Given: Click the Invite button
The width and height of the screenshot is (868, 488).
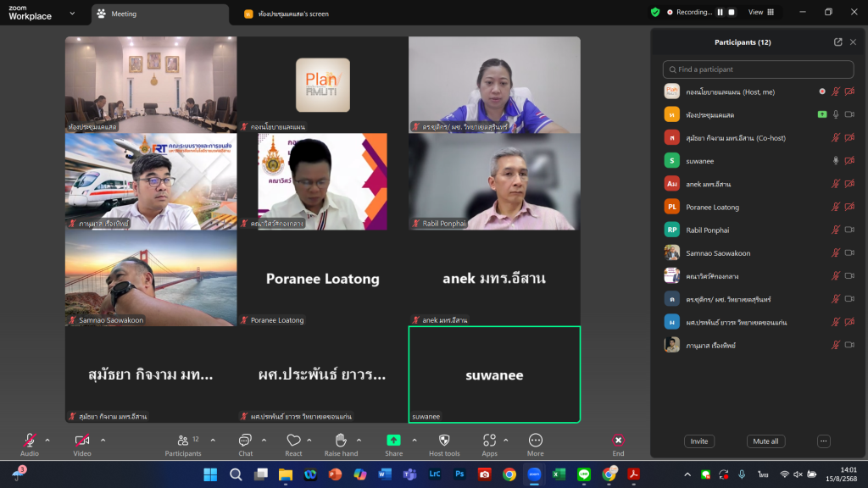Looking at the screenshot, I should pos(699,441).
